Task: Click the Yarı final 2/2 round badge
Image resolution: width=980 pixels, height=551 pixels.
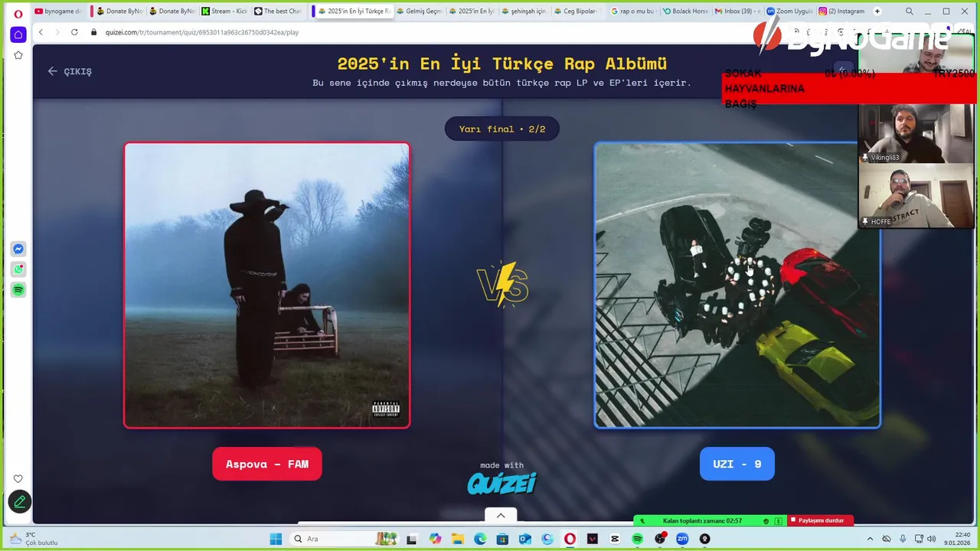Action: (x=502, y=129)
